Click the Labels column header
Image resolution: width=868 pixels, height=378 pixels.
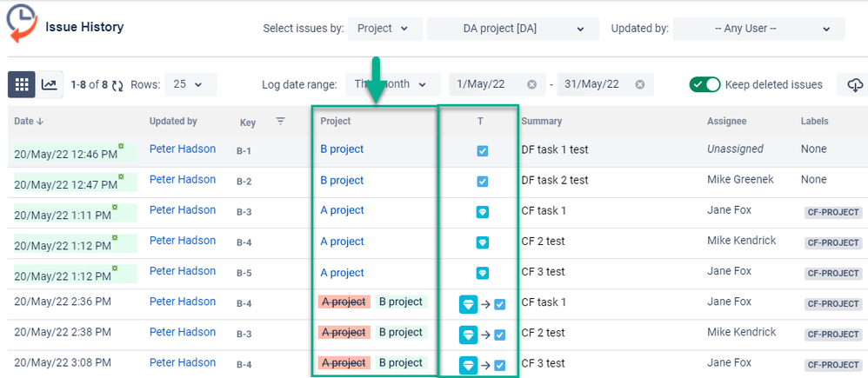(814, 121)
